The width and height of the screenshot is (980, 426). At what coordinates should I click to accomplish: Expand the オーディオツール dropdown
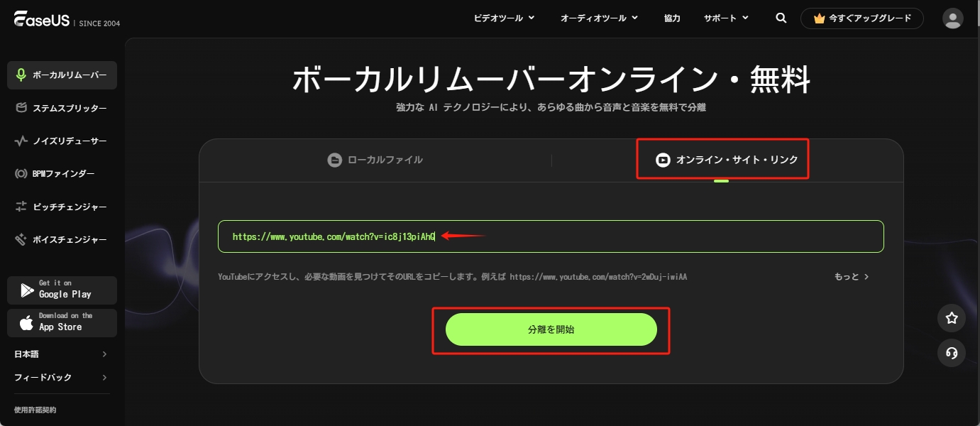[x=600, y=18]
